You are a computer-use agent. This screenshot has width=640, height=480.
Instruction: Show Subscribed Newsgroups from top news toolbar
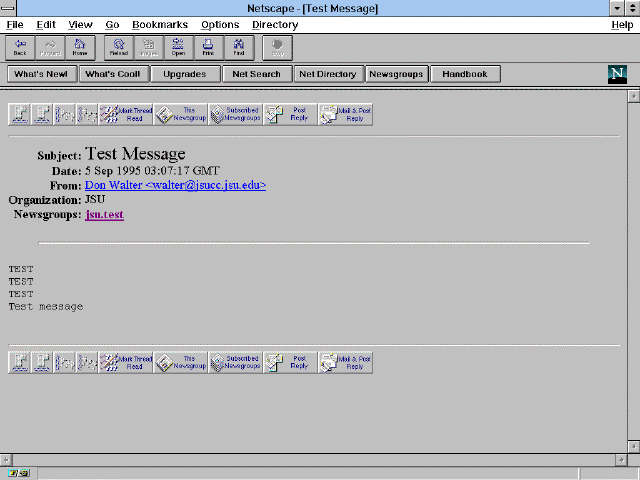[x=236, y=114]
